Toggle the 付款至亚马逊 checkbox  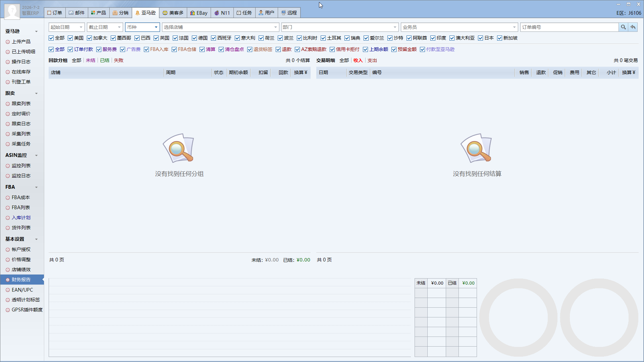point(423,50)
